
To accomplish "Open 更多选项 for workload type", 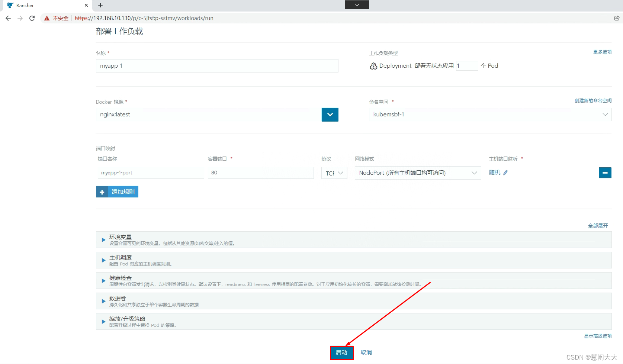I will click(x=602, y=52).
